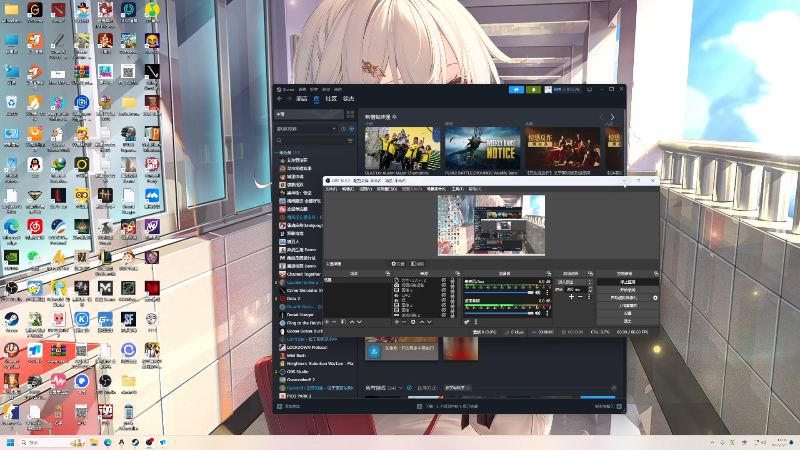Open mixer panel kebab menu beside audio gear
This screenshot has width=800, height=450.
[476, 322]
